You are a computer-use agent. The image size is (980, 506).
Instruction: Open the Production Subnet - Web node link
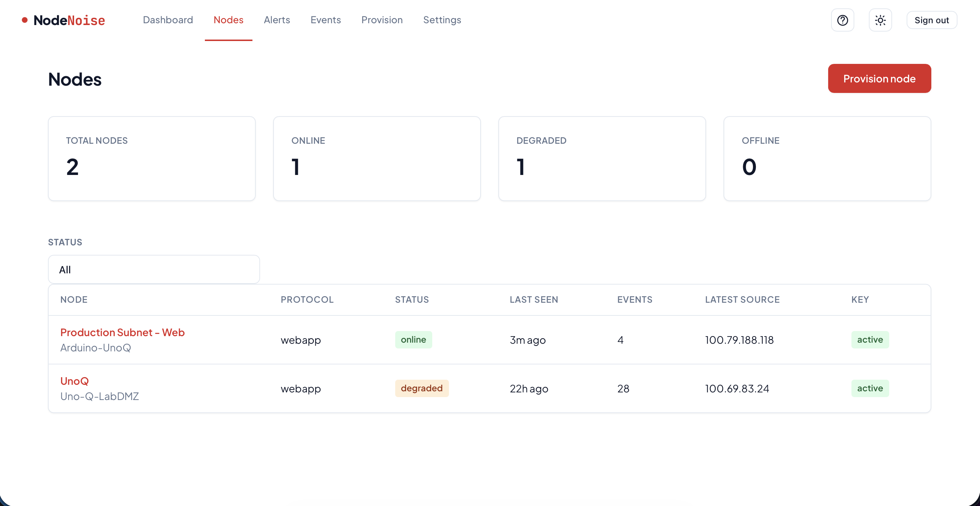click(122, 332)
